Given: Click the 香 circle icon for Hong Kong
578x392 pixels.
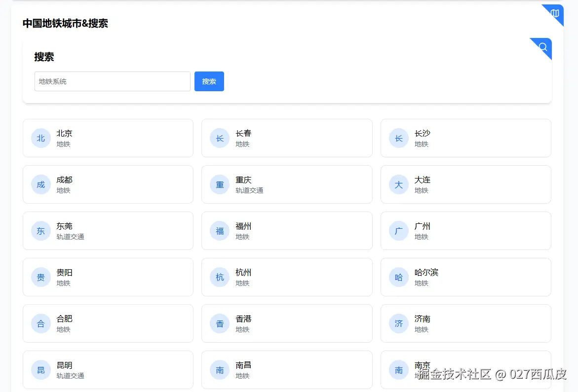Looking at the screenshot, I should [x=220, y=323].
